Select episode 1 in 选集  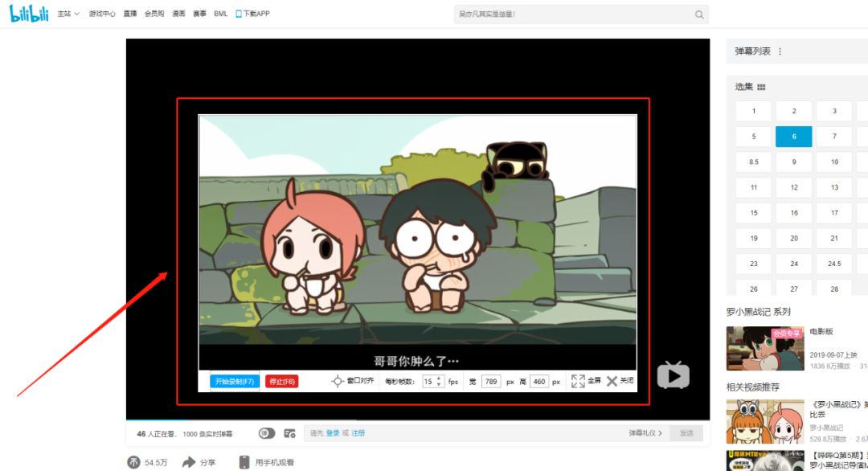[753, 111]
